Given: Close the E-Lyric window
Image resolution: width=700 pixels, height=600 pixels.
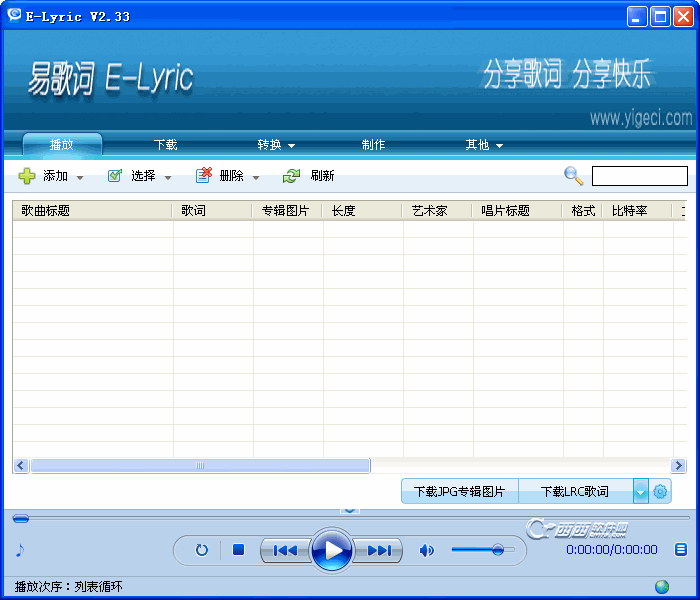Looking at the screenshot, I should 683,17.
